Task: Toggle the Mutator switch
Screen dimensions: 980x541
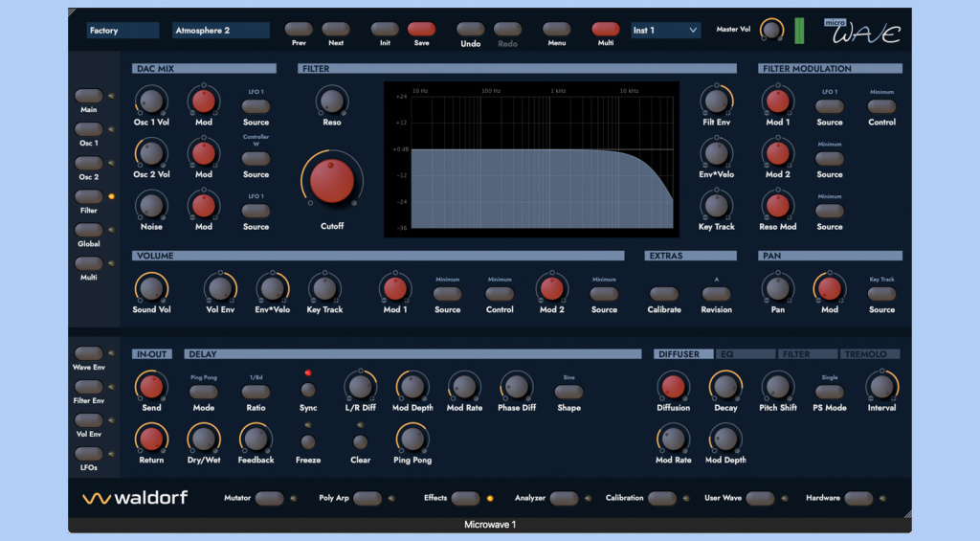Action: [x=269, y=499]
